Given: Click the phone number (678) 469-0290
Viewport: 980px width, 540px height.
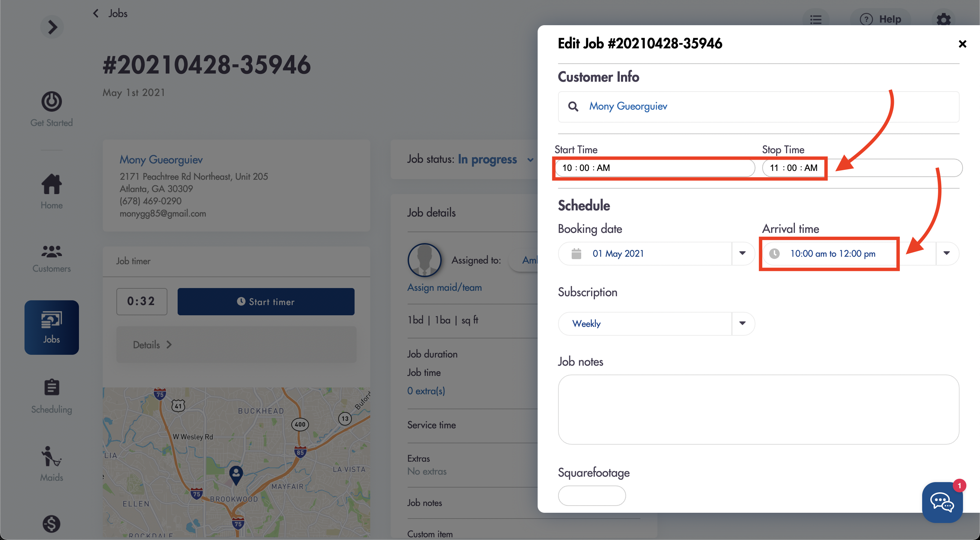Looking at the screenshot, I should 150,201.
